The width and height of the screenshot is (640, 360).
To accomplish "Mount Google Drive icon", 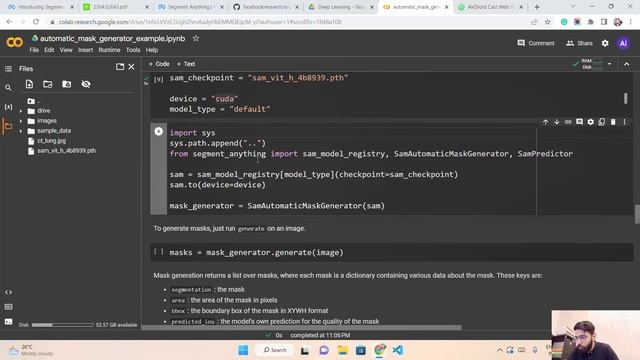I will 67,84.
